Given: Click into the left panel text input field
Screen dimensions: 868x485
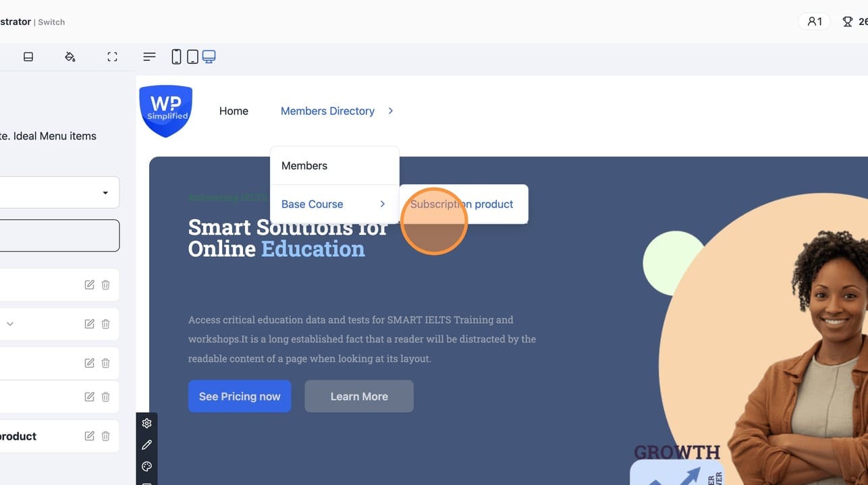Looking at the screenshot, I should tap(59, 235).
